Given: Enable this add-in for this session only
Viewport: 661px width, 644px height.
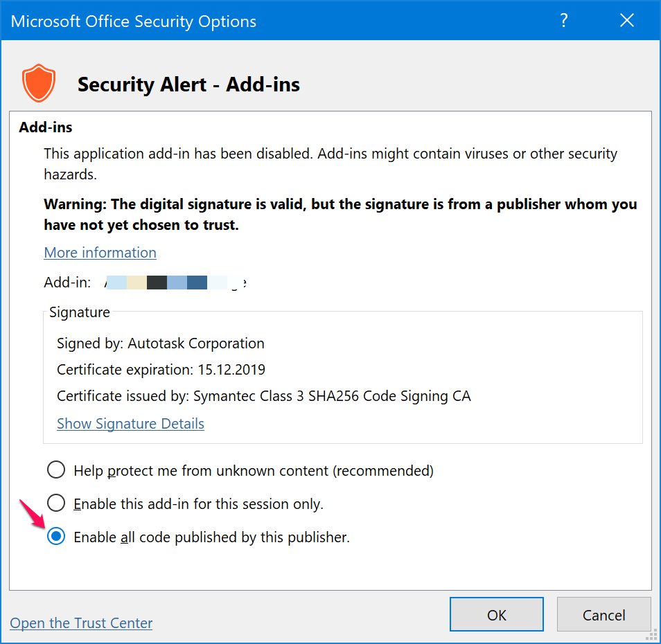Looking at the screenshot, I should coord(56,503).
